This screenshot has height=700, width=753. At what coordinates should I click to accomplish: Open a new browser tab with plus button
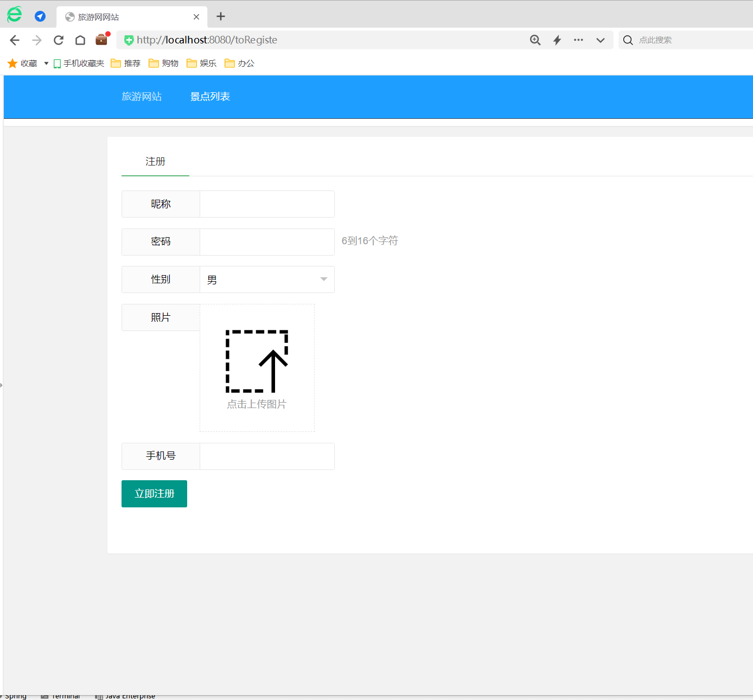click(x=220, y=16)
